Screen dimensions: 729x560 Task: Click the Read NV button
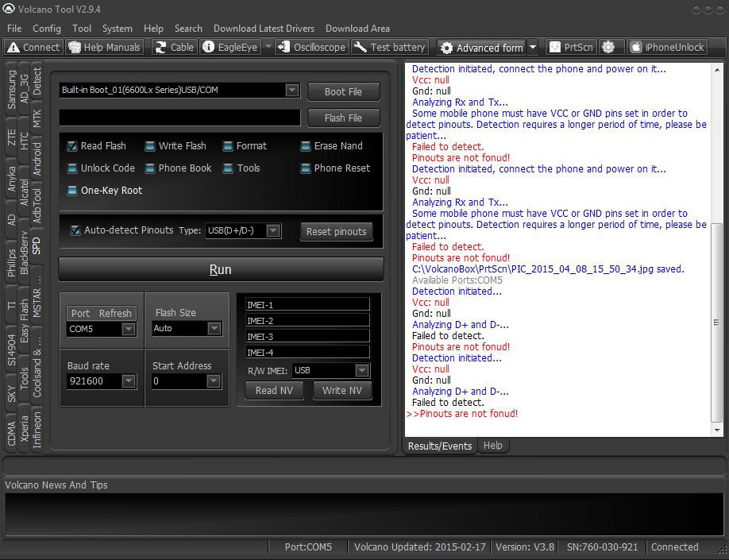(274, 391)
